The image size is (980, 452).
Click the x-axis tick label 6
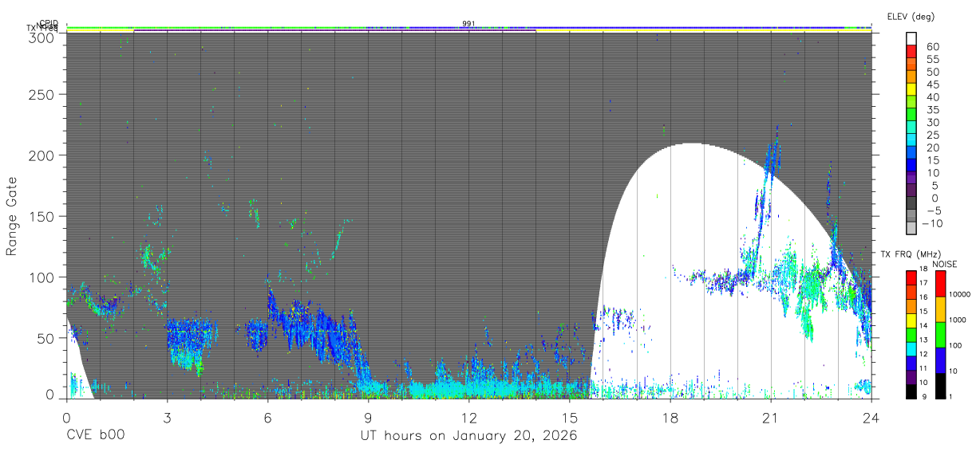point(267,417)
